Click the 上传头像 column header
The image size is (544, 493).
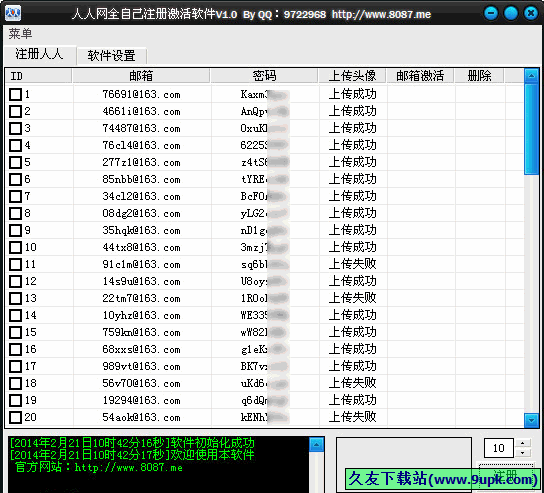pyautogui.click(x=352, y=76)
